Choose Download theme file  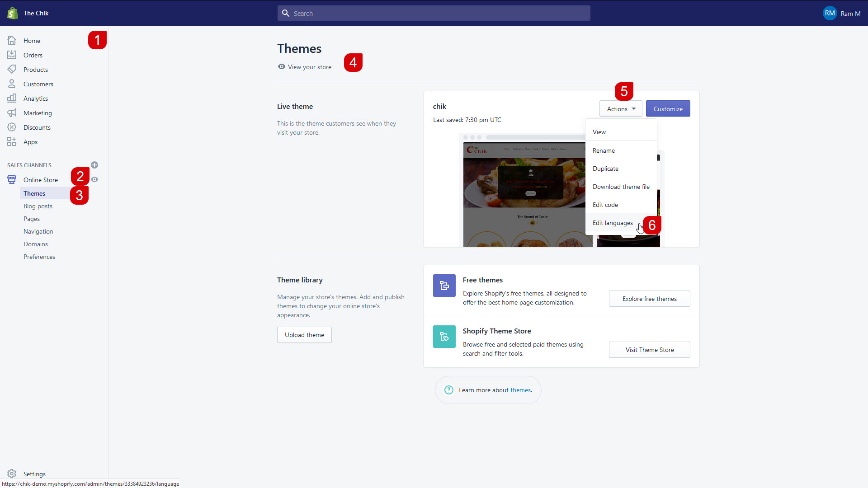click(x=621, y=187)
